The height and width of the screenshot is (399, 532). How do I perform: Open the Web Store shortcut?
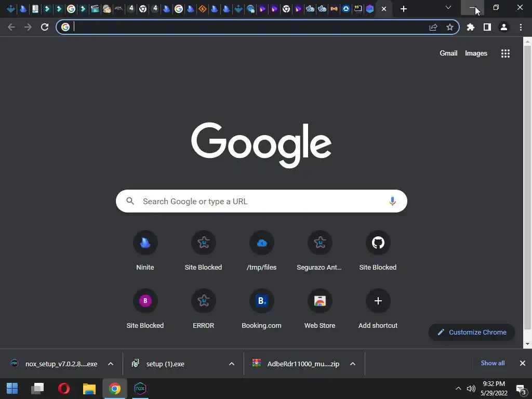320,309
